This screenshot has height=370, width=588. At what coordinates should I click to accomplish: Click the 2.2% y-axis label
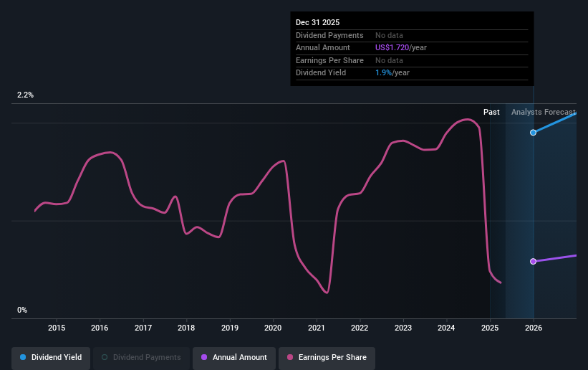click(x=25, y=95)
